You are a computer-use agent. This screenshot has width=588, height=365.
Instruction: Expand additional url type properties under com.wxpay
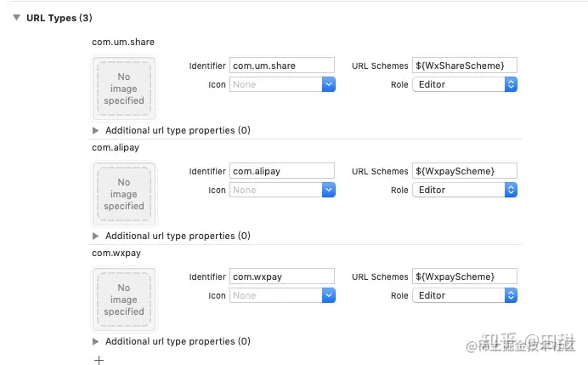96,341
